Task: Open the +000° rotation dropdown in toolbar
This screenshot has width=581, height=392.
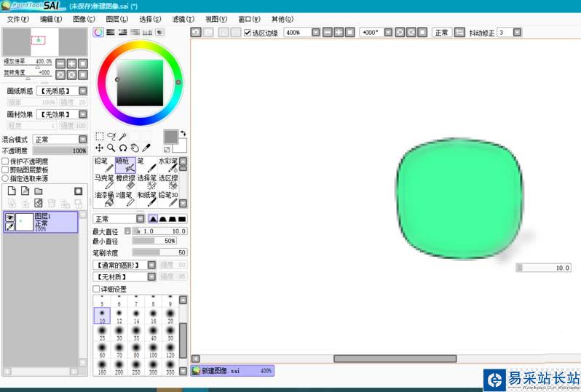Action: pos(388,33)
